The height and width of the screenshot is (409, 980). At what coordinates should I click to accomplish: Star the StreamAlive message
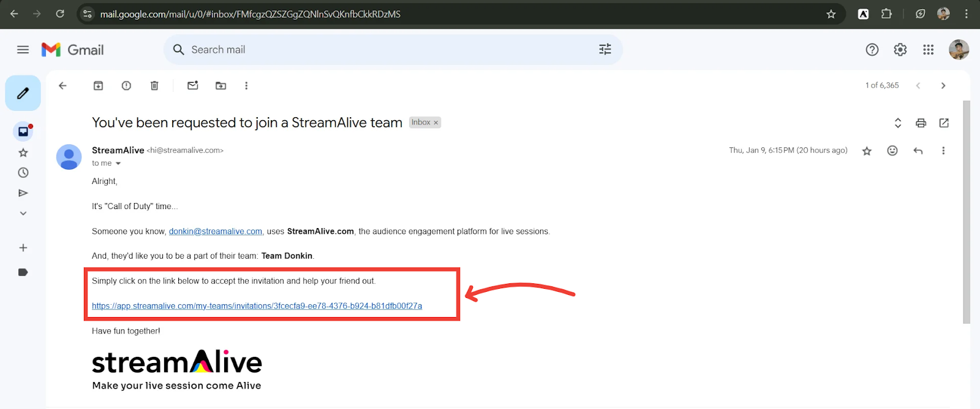[867, 151]
